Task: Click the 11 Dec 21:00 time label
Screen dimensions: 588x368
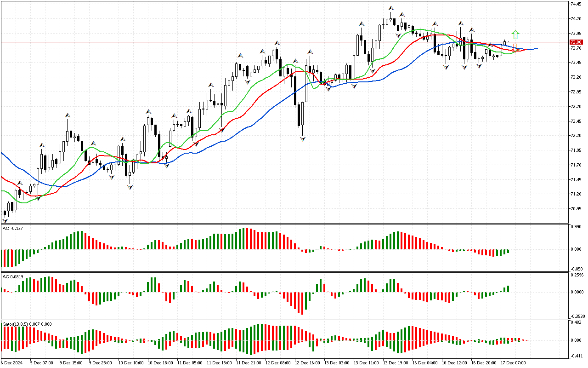Action: click(249, 363)
